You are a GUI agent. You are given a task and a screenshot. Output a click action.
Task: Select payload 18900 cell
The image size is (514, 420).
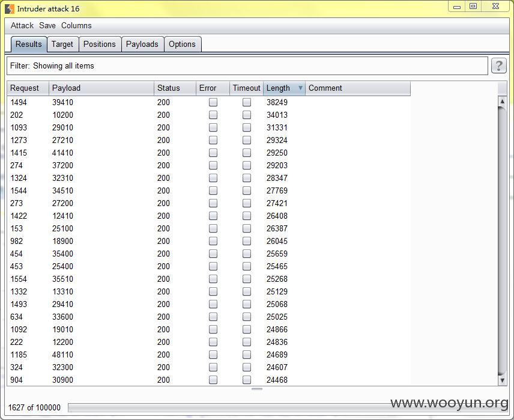tap(62, 241)
